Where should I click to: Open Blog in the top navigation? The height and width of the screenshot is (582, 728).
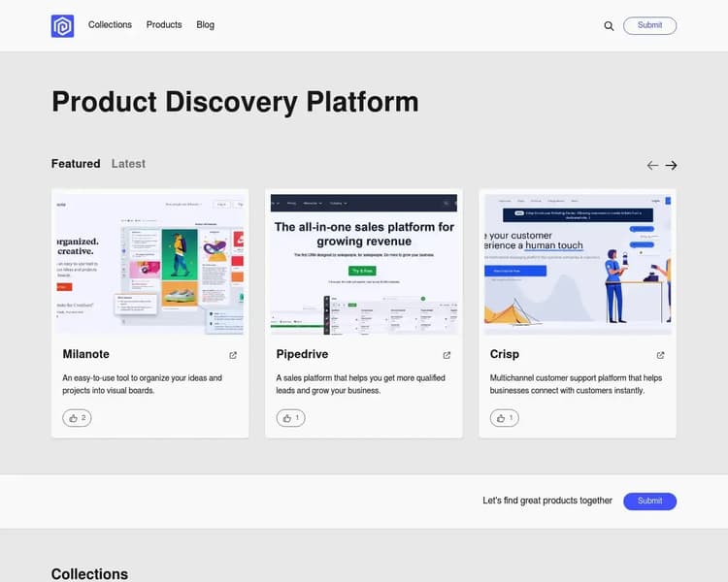click(x=205, y=24)
